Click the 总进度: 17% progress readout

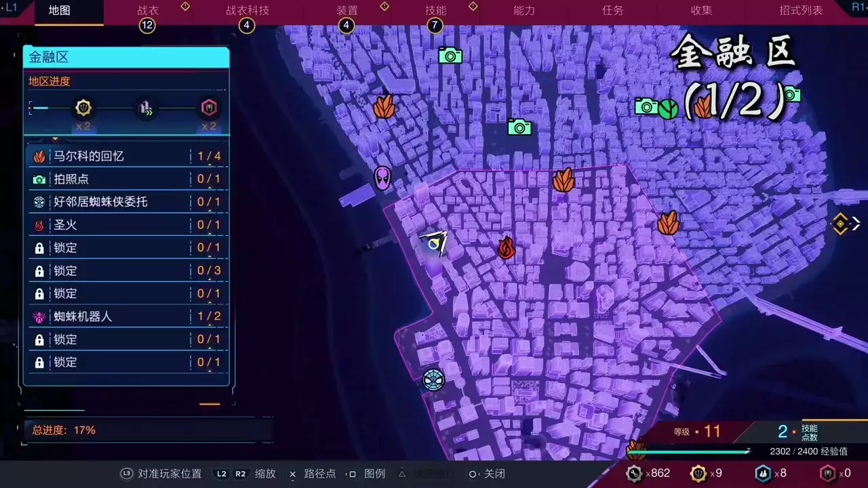tap(64, 430)
